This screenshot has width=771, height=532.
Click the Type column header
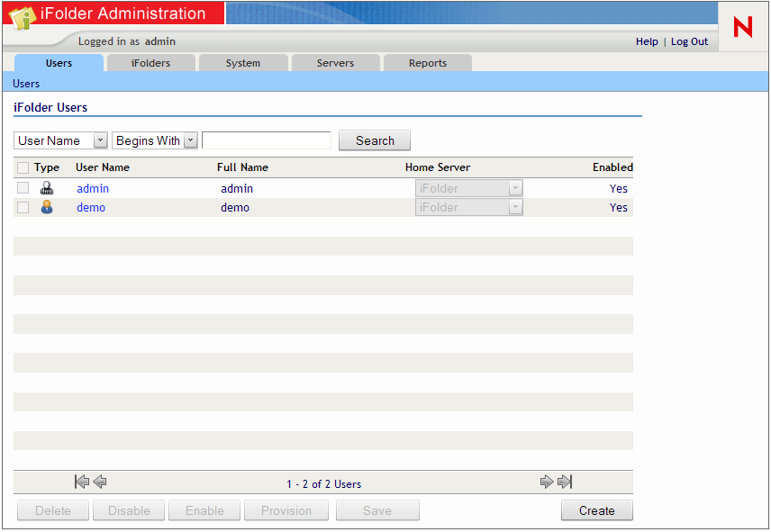[x=47, y=167]
